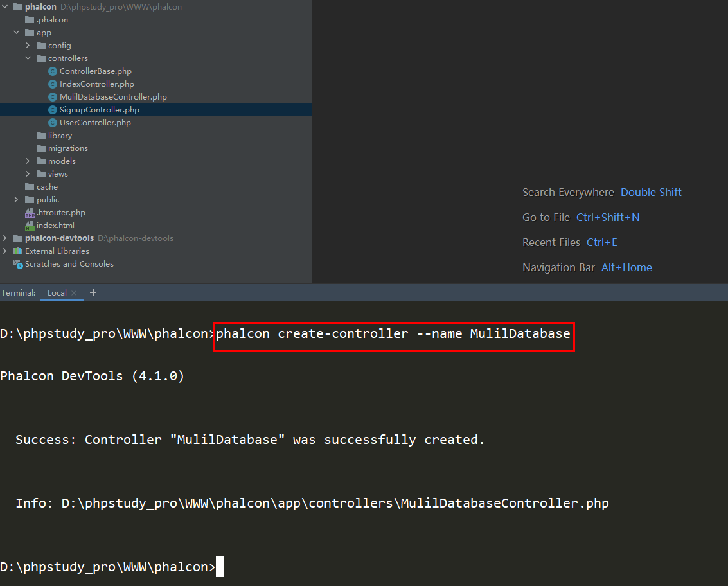Collapse the phalcon project root chevron
Viewport: 728px width, 586px height.
pyautogui.click(x=5, y=7)
